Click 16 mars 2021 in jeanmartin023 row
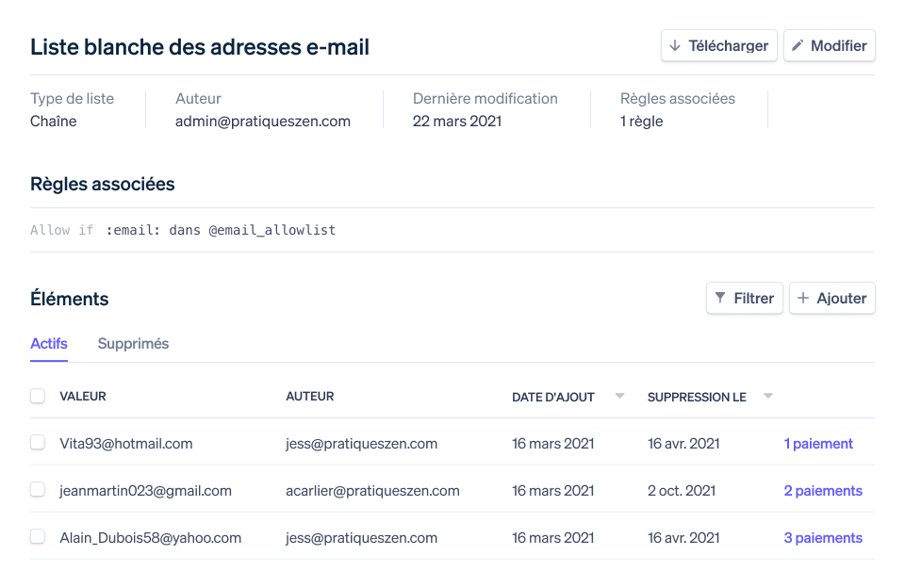Image resolution: width=905 pixels, height=588 pixels. pyautogui.click(x=552, y=491)
